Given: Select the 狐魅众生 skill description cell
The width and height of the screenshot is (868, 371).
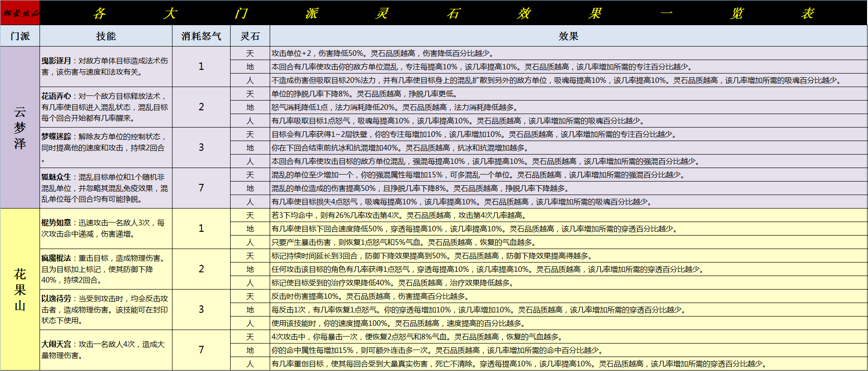Looking at the screenshot, I should tap(106, 188).
